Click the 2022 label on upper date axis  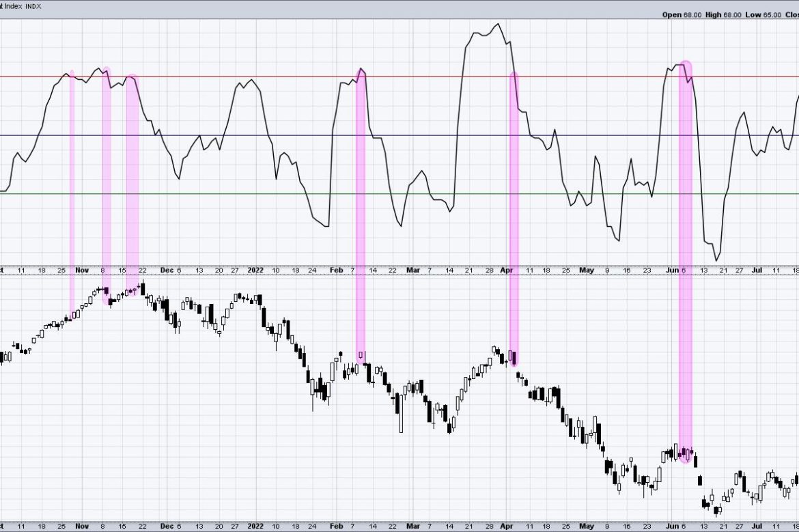pyautogui.click(x=255, y=270)
